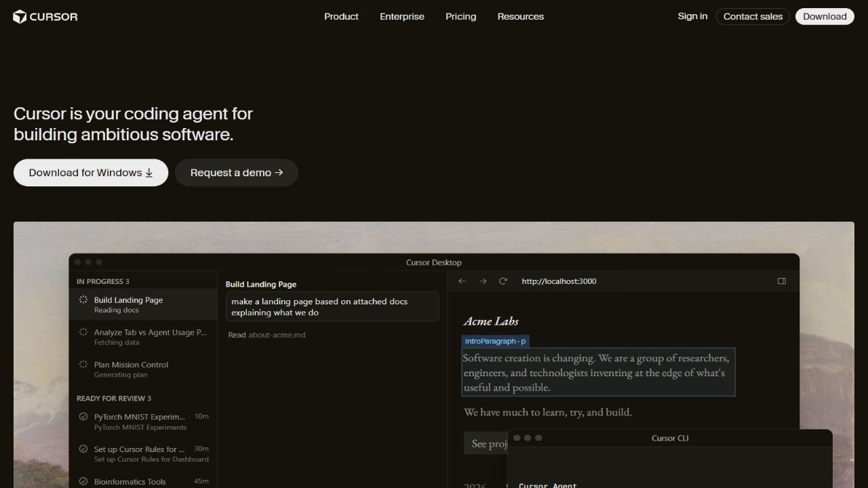The width and height of the screenshot is (868, 488).
Task: Click the 30m timestamp on Cursor Rules task
Action: click(x=201, y=449)
